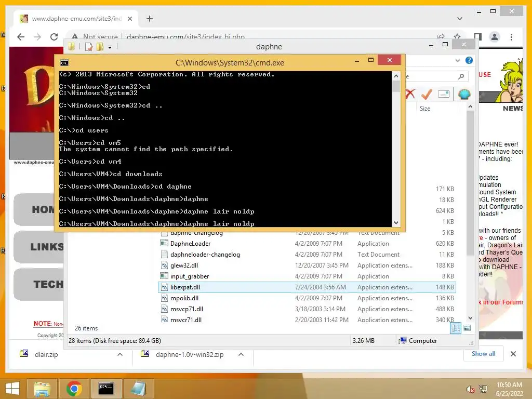This screenshot has width=532, height=399.
Task: Open Explorer help question mark
Action: [469, 60]
